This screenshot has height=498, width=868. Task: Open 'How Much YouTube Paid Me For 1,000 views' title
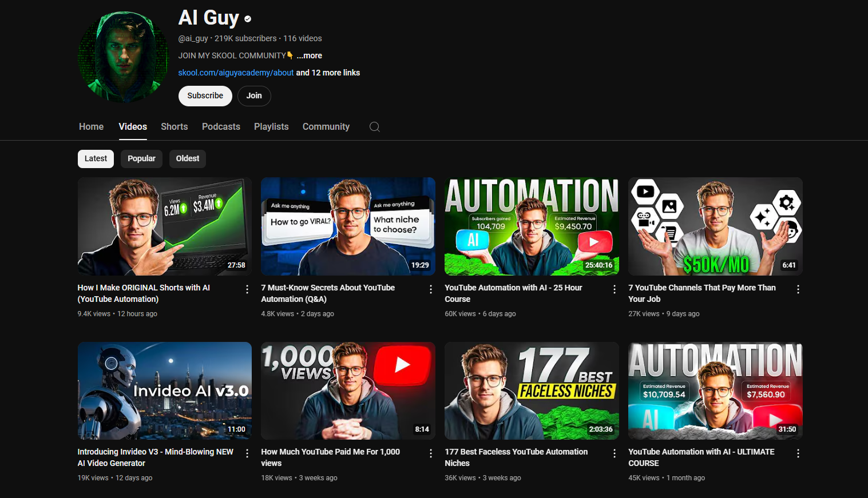click(330, 457)
